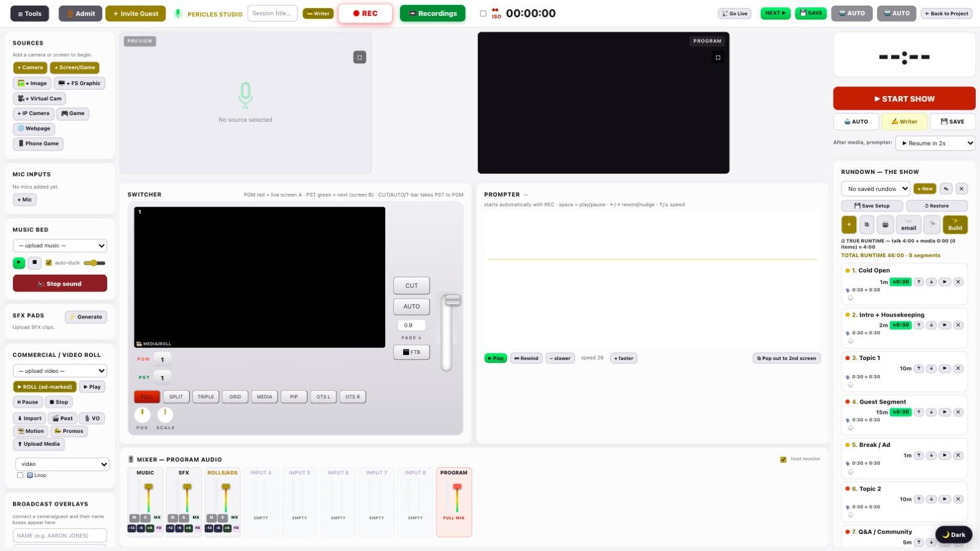The height and width of the screenshot is (551, 980).
Task: Add a Phone Game source
Action: pos(38,144)
